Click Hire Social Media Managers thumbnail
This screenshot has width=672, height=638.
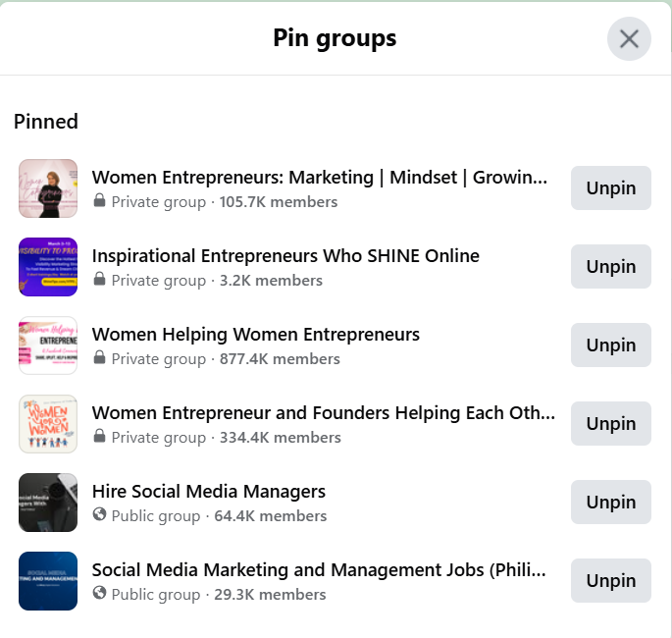(48, 503)
